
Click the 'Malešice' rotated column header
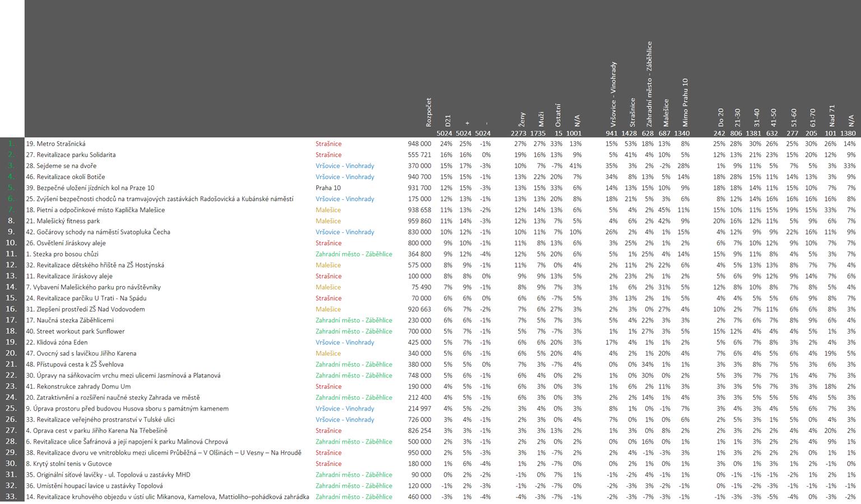(666, 113)
